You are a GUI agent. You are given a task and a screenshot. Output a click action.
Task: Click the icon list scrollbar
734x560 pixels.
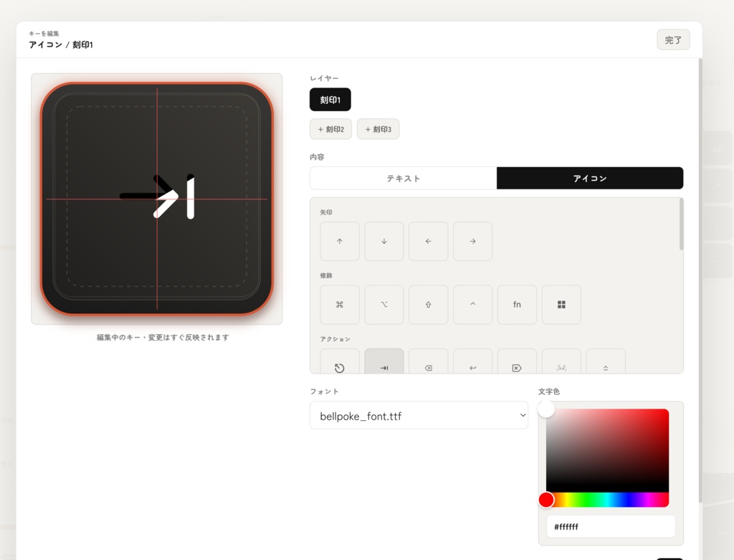(x=681, y=224)
